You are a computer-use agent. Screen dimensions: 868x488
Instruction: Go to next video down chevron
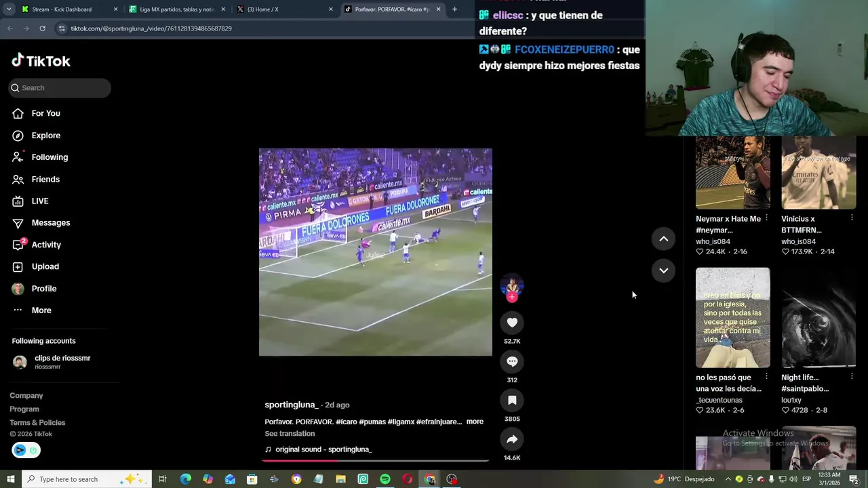pyautogui.click(x=663, y=270)
